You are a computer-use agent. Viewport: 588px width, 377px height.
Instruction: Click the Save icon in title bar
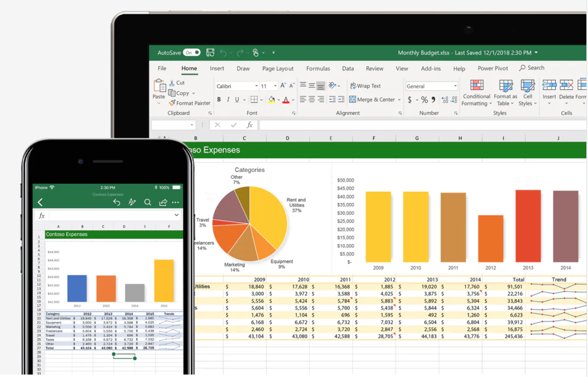(x=210, y=53)
